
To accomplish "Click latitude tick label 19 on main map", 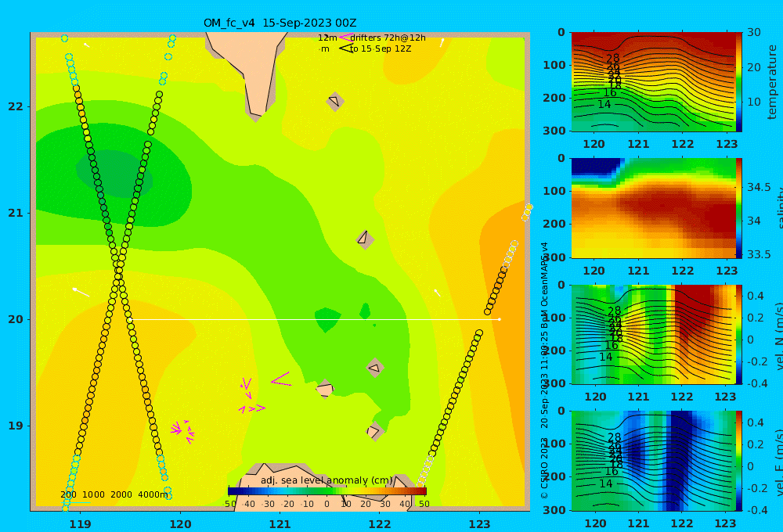I will [x=16, y=426].
